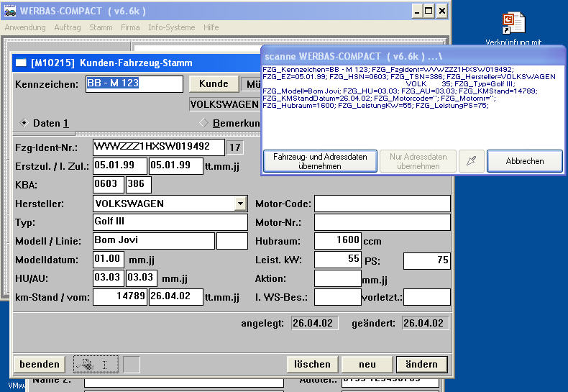Image resolution: width=568 pixels, height=392 pixels.
Task: Click the angelegt date 26.04.02
Action: point(315,323)
